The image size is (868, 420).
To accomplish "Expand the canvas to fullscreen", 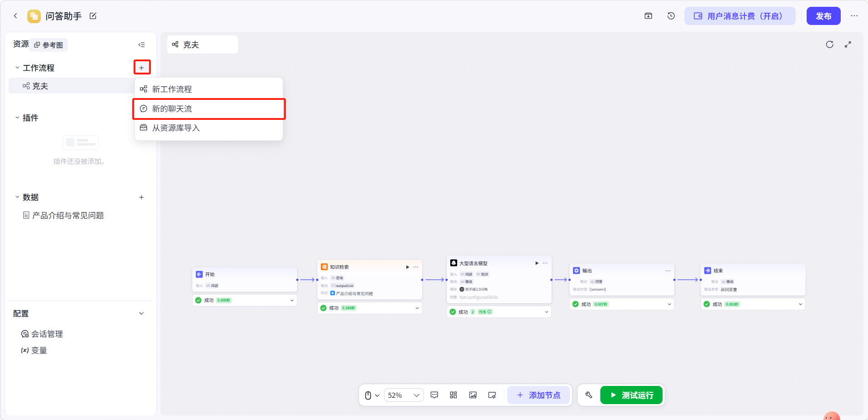I will click(x=848, y=44).
